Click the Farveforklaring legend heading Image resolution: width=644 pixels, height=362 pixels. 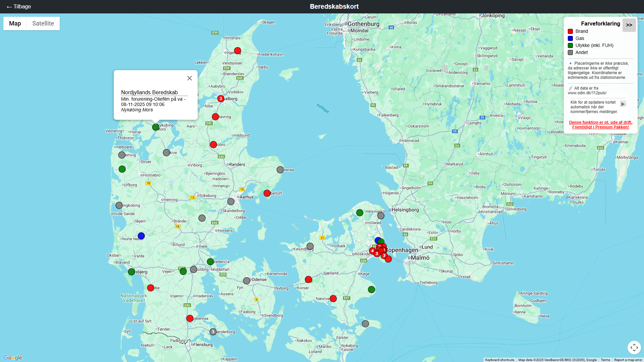[x=600, y=23]
